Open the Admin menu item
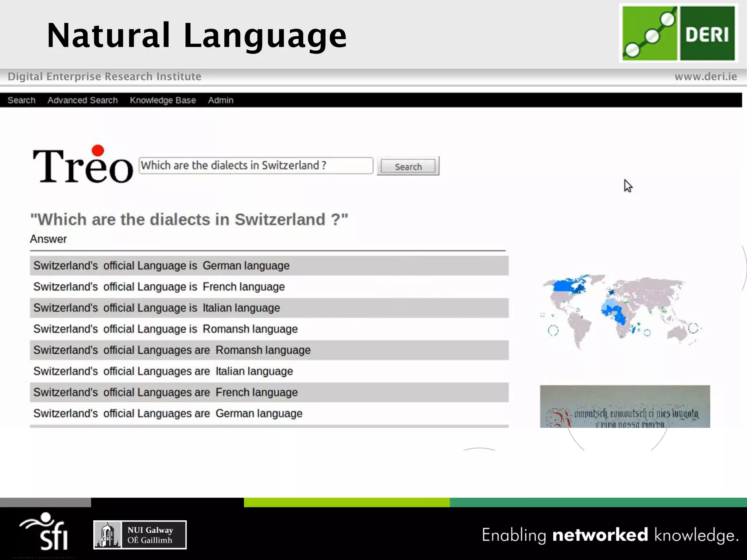The height and width of the screenshot is (560, 747). [x=220, y=100]
